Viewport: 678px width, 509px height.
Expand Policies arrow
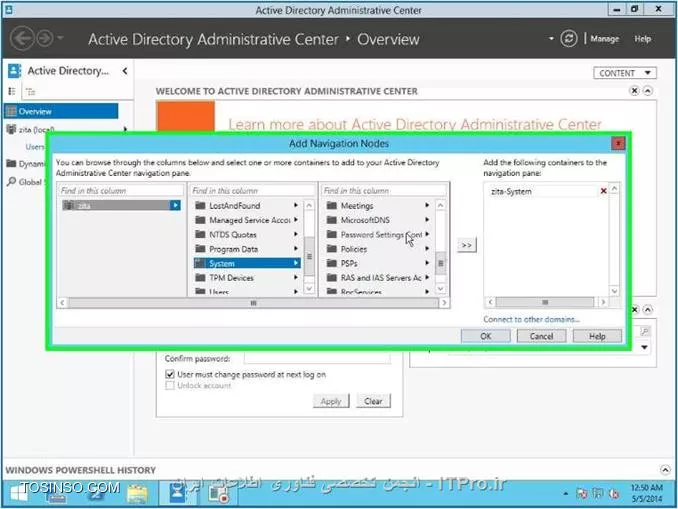tap(427, 249)
